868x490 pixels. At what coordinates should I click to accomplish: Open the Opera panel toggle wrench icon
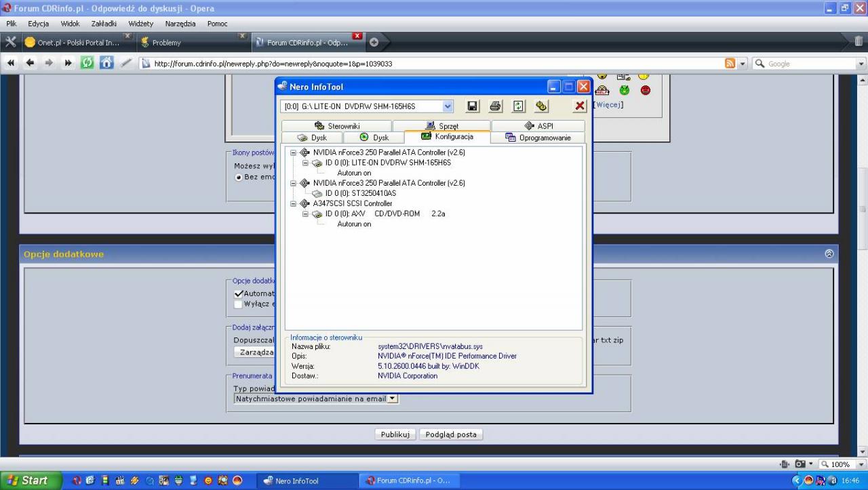tap(10, 42)
